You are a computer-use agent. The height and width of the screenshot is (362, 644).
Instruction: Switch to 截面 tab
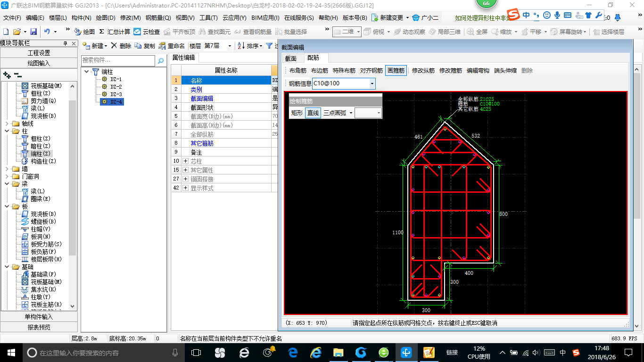291,58
